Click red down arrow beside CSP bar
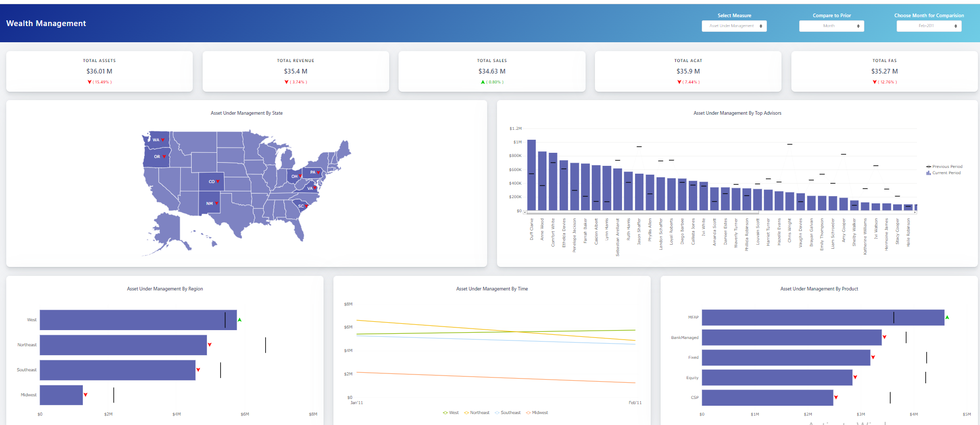The height and width of the screenshot is (425, 980). [x=836, y=397]
